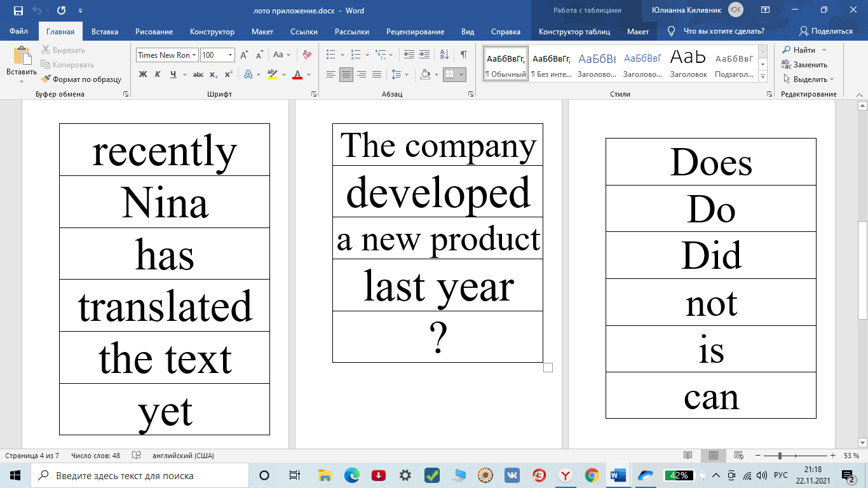Apply the Без интервала style
Image resolution: width=868 pixels, height=488 pixels.
(552, 64)
